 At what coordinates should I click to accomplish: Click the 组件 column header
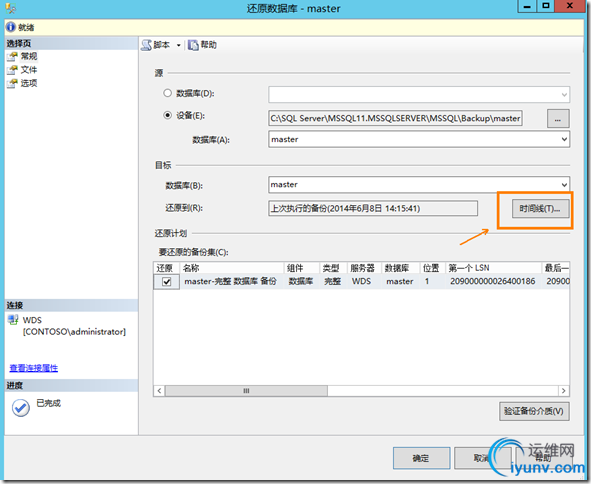302,268
